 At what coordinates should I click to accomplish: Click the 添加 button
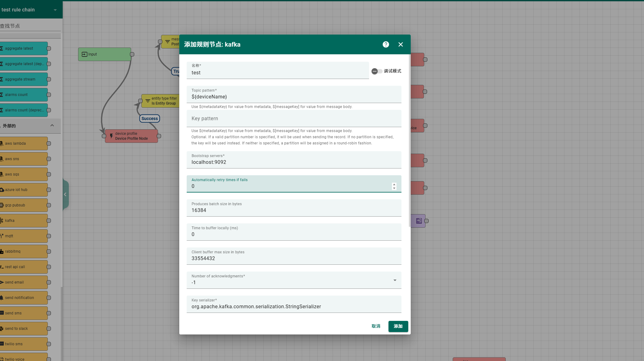coord(398,326)
